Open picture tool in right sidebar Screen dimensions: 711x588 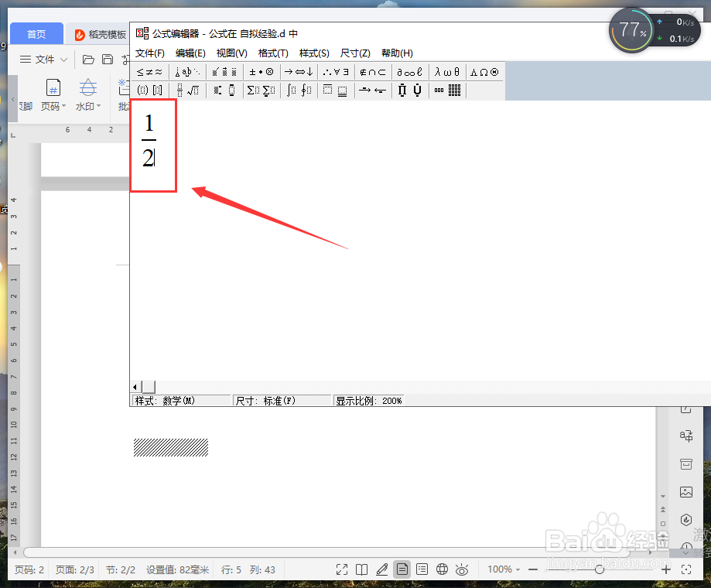[686, 492]
